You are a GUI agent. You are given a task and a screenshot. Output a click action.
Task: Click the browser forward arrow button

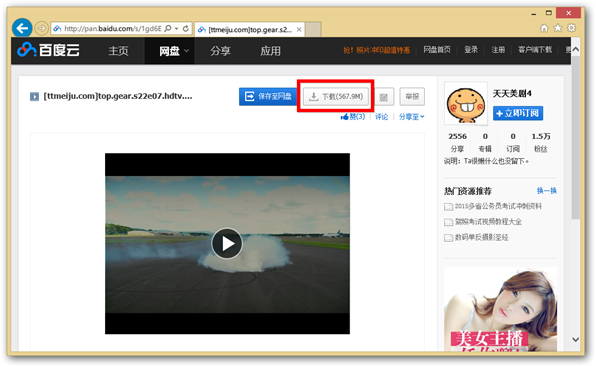click(x=41, y=28)
